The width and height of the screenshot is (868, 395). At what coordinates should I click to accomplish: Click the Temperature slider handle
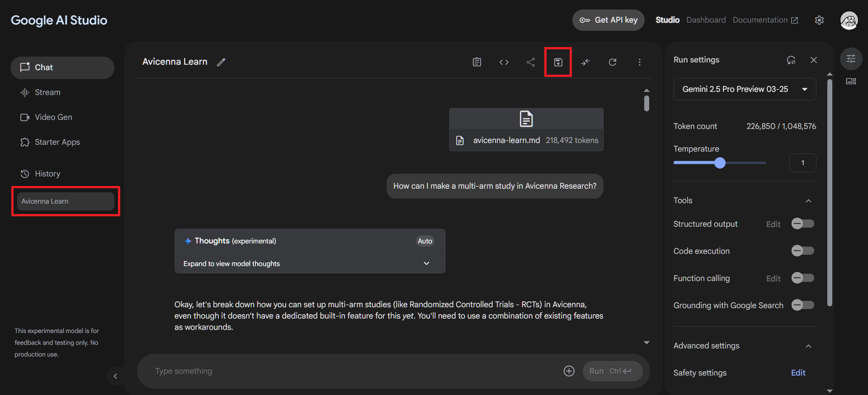pos(720,163)
